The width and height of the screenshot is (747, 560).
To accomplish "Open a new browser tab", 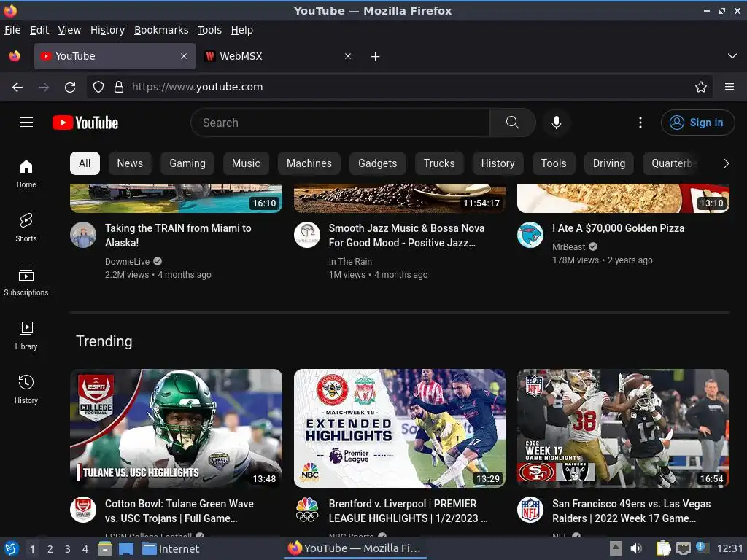I will click(376, 57).
